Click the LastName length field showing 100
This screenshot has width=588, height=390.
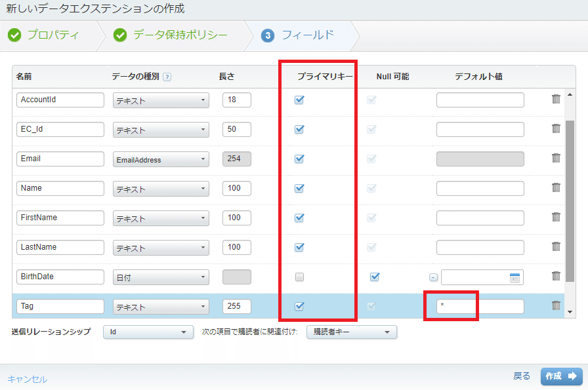[x=237, y=247]
